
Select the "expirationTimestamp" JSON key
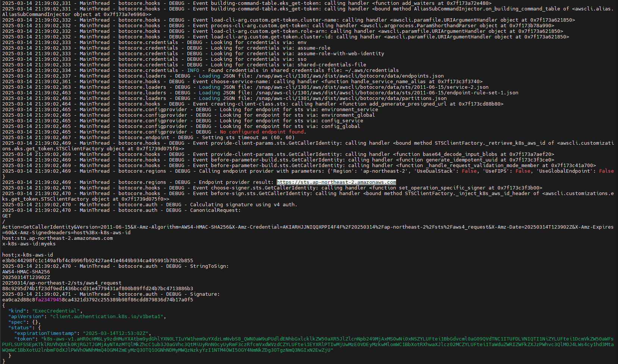pos(46,333)
